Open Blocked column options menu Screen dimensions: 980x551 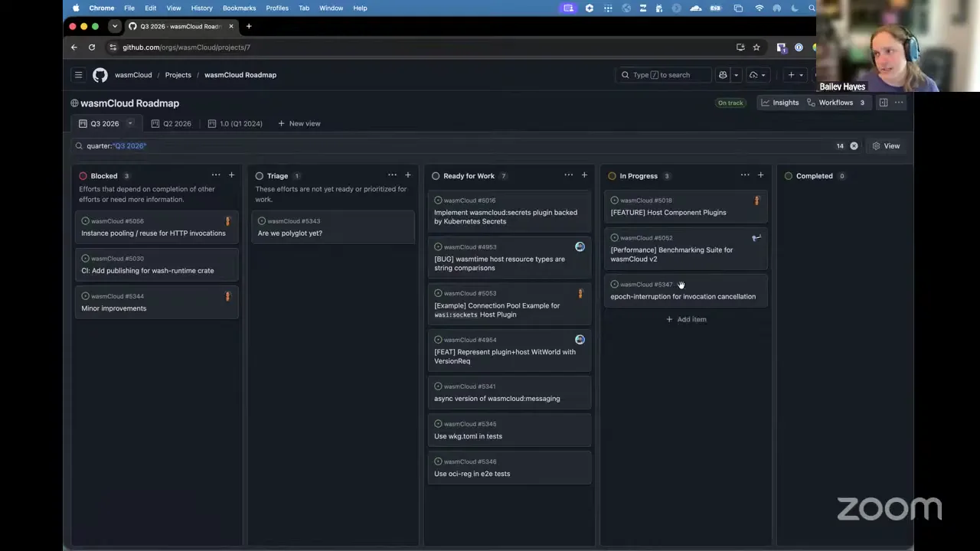216,175
